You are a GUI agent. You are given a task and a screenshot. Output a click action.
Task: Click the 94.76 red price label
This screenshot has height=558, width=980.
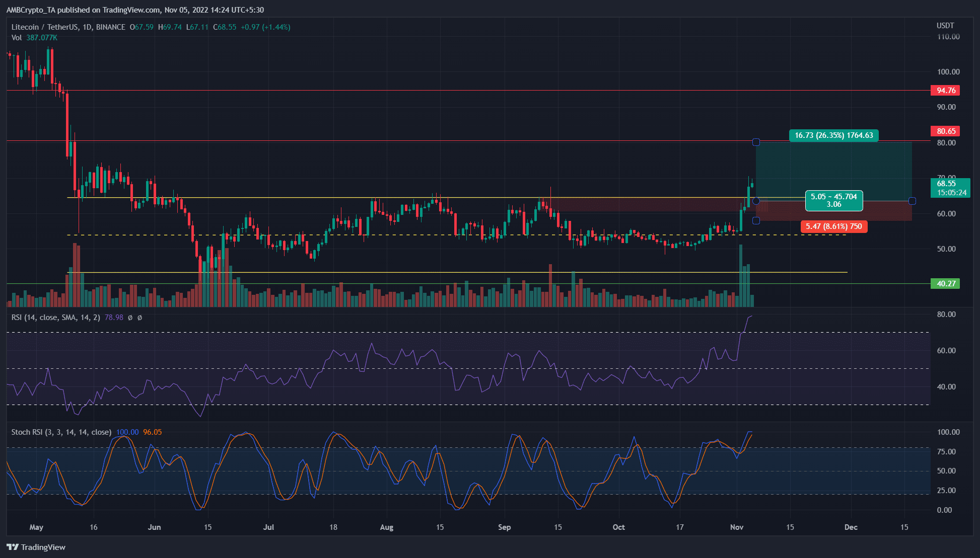point(945,91)
